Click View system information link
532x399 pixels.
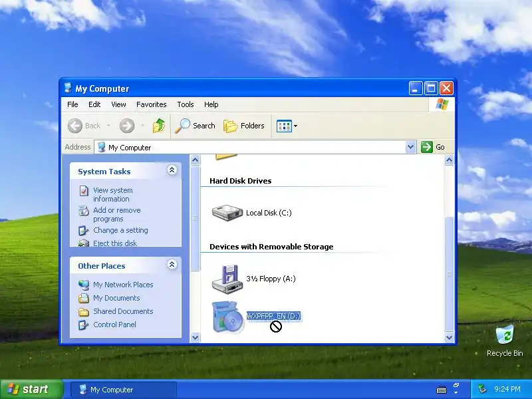(113, 194)
